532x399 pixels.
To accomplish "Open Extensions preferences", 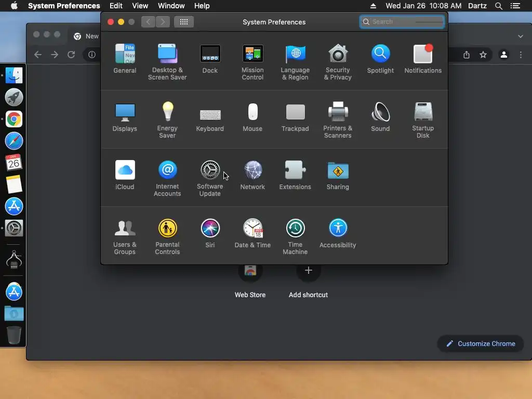I will pyautogui.click(x=295, y=176).
